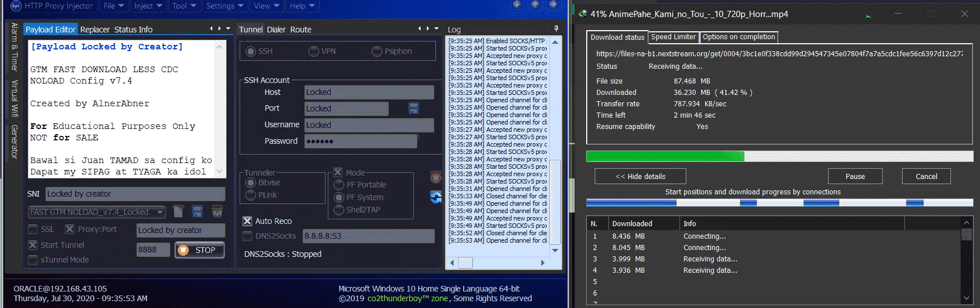980x308 pixels.
Task: Click the pin icon on the Log panel
Action: click(x=556, y=28)
